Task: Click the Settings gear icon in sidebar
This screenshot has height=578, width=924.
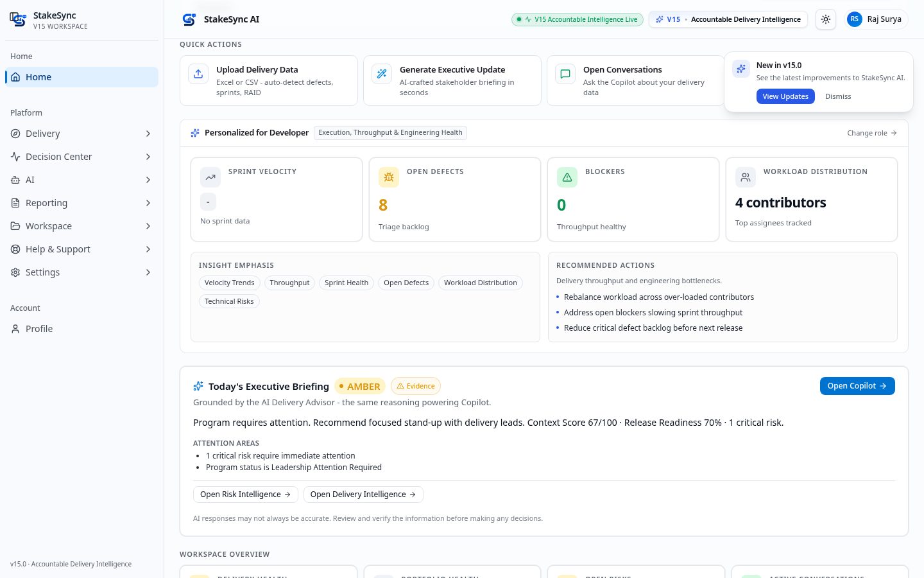Action: [15, 272]
